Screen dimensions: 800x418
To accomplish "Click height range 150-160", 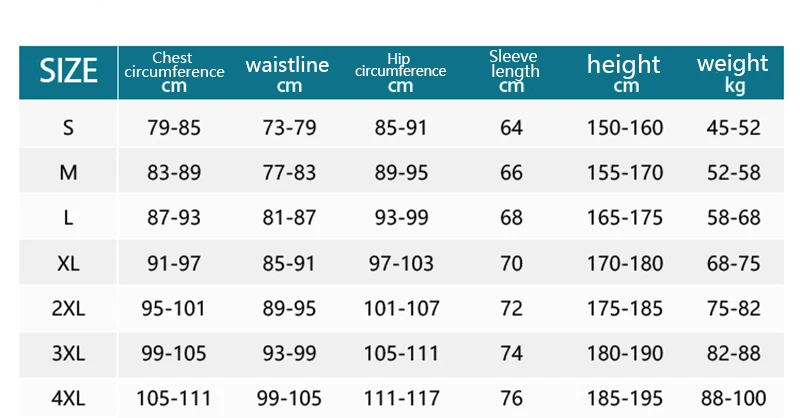I will point(625,128).
